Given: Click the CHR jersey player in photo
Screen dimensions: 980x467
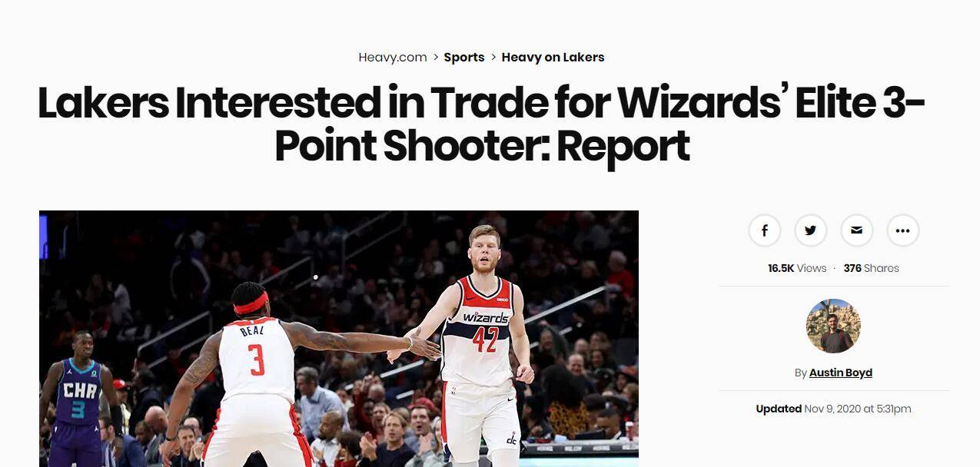Looking at the screenshot, I should pos(78,392).
